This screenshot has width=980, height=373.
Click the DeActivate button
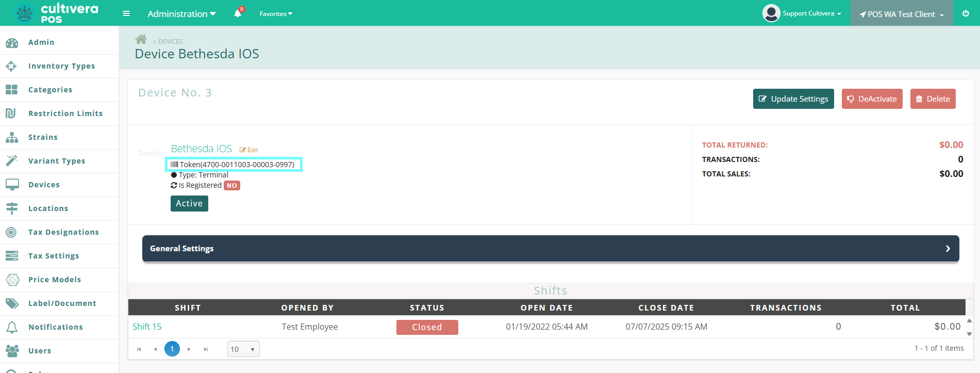coord(872,99)
